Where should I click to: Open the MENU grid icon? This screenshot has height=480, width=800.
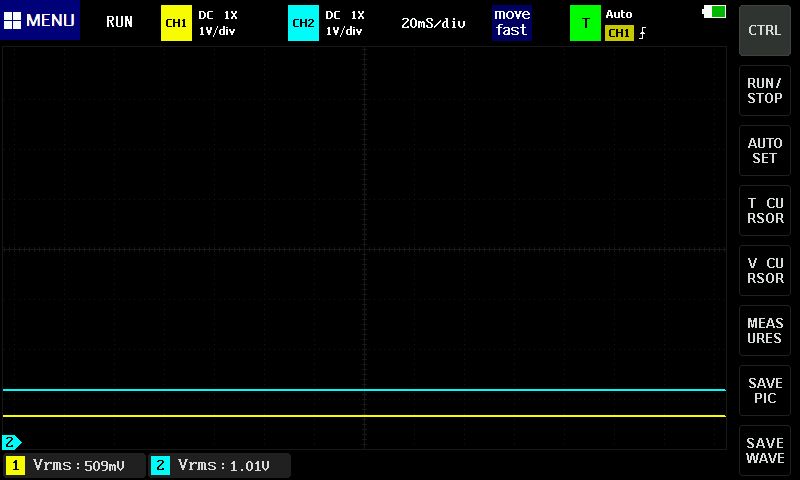13,21
